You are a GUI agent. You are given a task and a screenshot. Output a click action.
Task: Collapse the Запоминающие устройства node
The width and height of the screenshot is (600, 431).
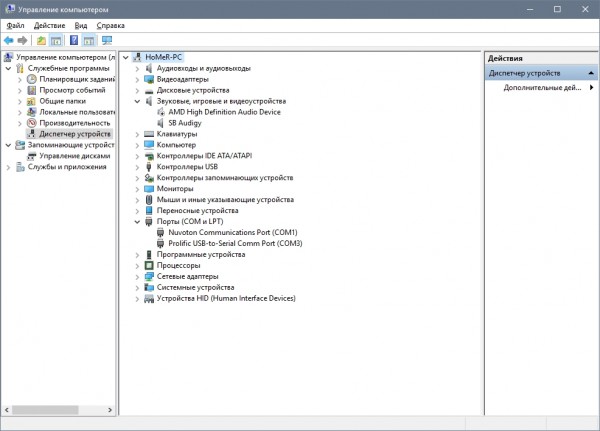click(8, 145)
